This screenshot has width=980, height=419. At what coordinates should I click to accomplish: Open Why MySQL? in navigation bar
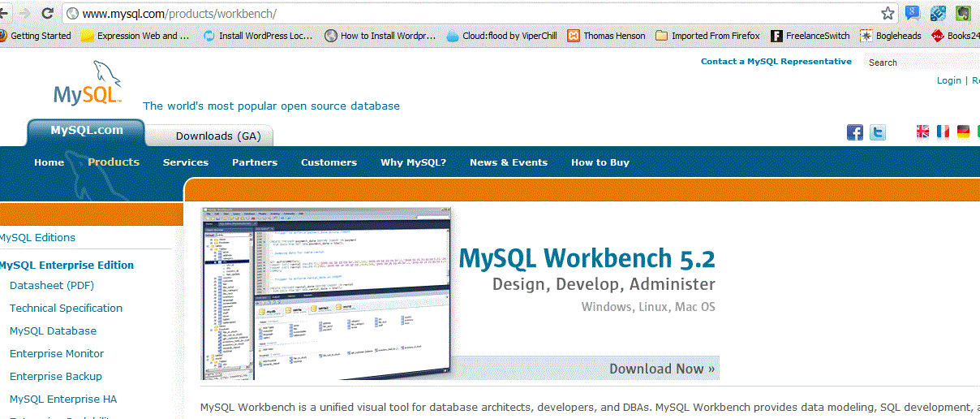(413, 162)
